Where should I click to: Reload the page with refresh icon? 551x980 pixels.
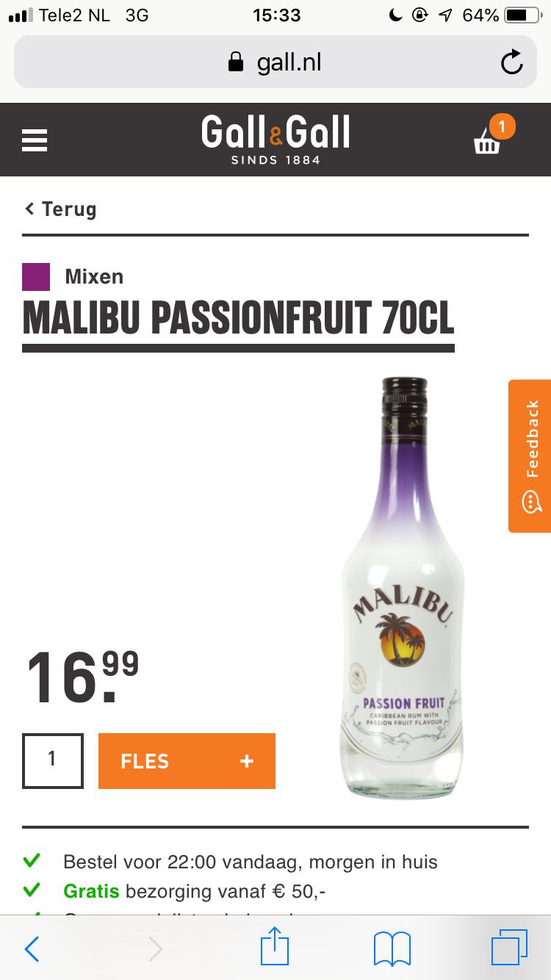tap(511, 63)
